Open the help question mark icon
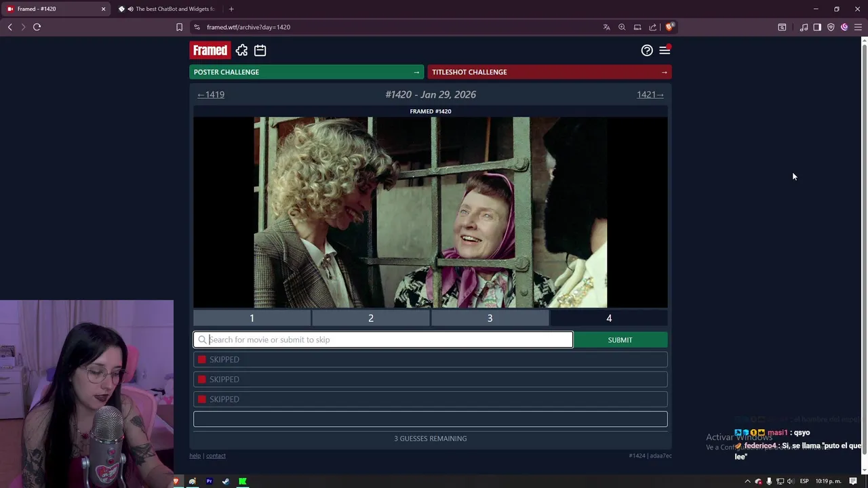The width and height of the screenshot is (868, 488). pos(647,50)
